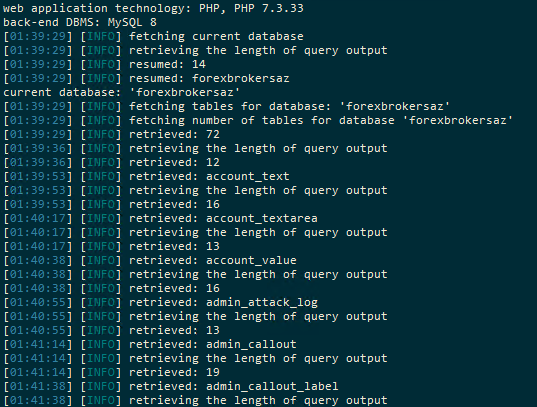Viewport: 537px width, 407px height.
Task: Click the admin_attack_log table name
Action: pos(262,303)
